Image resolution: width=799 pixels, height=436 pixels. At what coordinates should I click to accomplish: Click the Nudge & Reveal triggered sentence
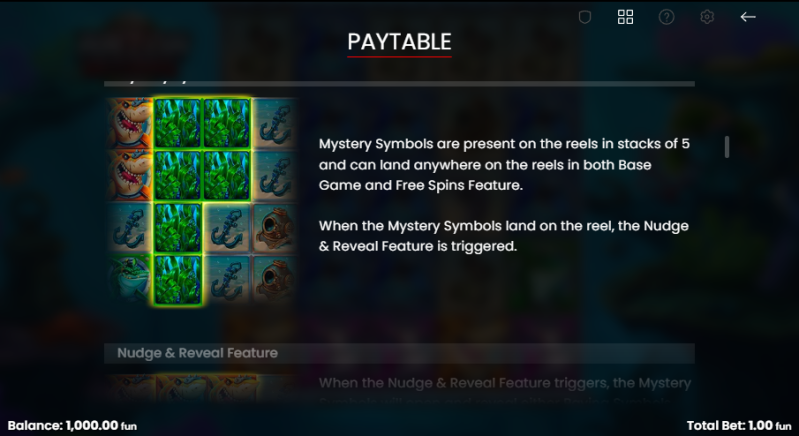tap(503, 236)
